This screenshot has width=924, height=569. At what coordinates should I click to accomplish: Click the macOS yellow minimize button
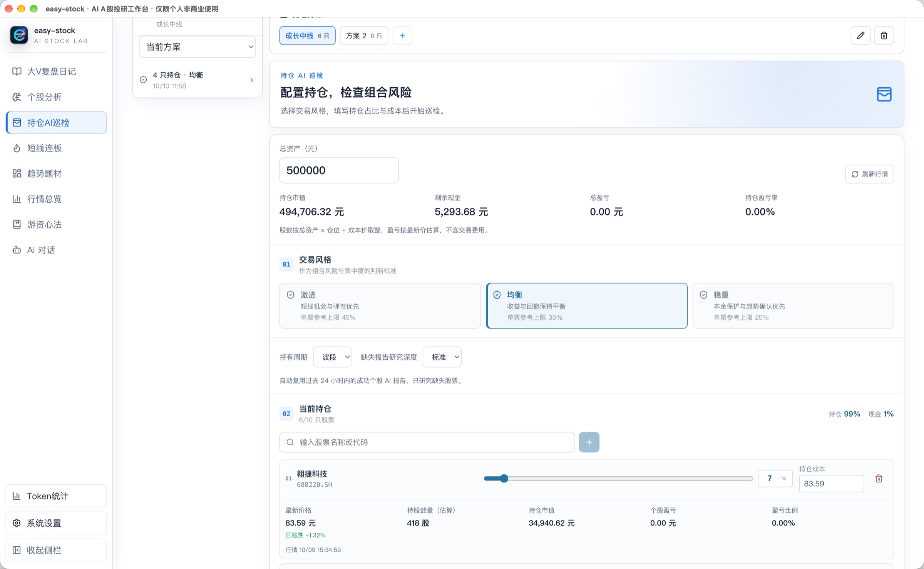[x=21, y=8]
